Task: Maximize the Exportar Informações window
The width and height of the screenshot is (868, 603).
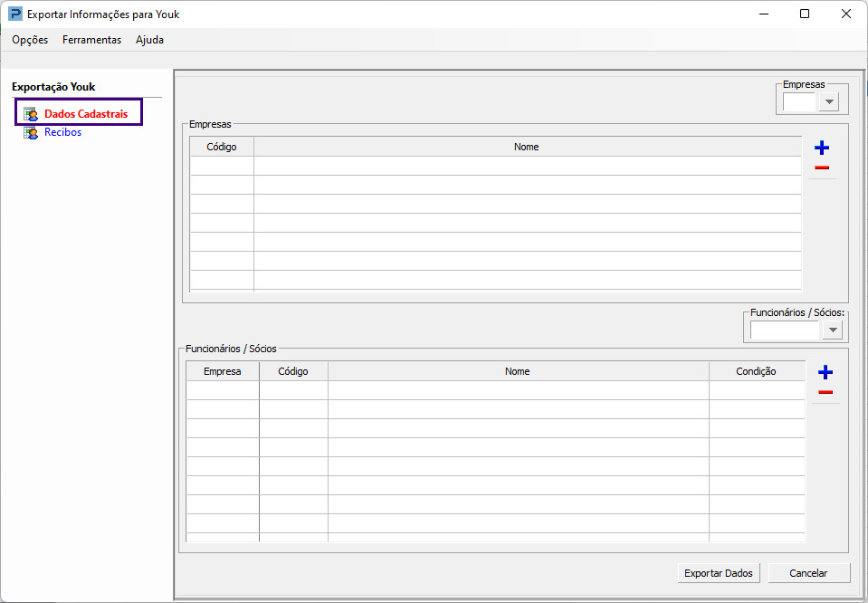Action: click(x=805, y=14)
